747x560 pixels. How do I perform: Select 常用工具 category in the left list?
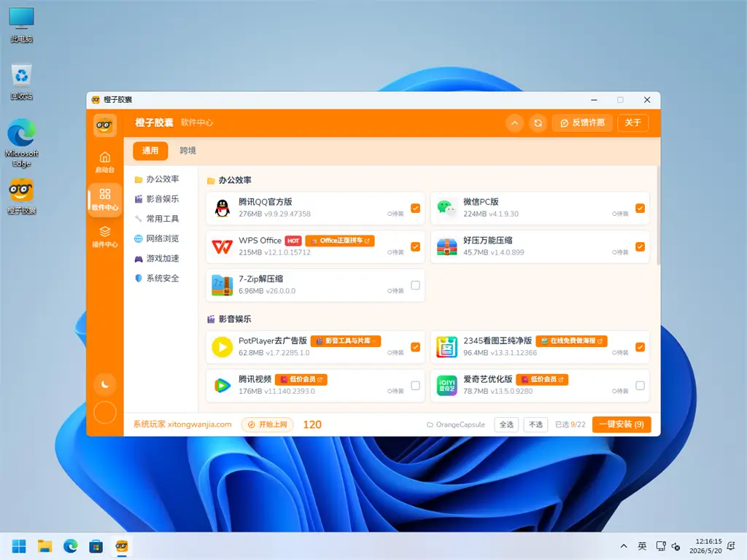pyautogui.click(x=157, y=219)
